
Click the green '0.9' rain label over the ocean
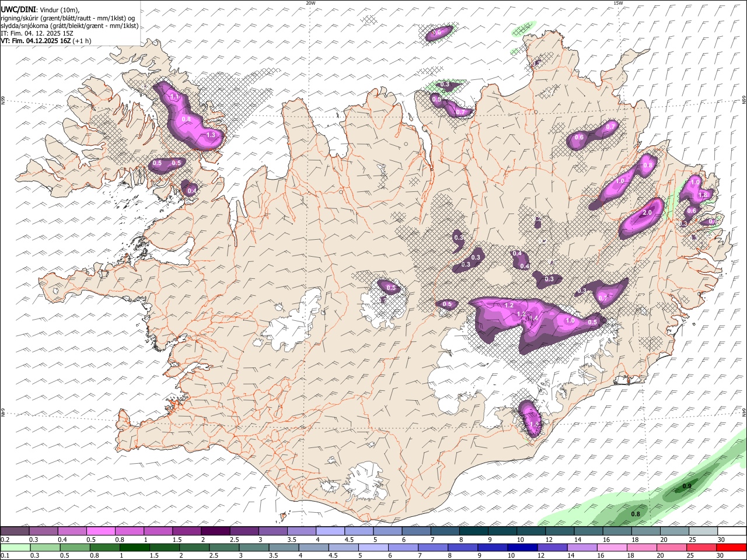[687, 486]
